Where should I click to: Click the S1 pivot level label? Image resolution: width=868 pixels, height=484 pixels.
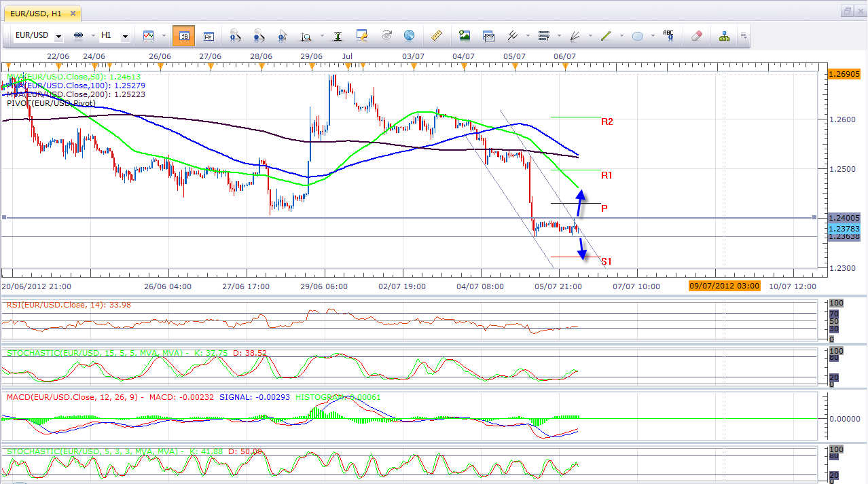pyautogui.click(x=607, y=261)
